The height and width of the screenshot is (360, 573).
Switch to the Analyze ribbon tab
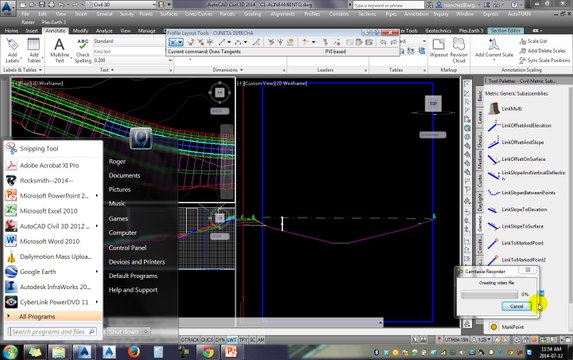coord(104,31)
